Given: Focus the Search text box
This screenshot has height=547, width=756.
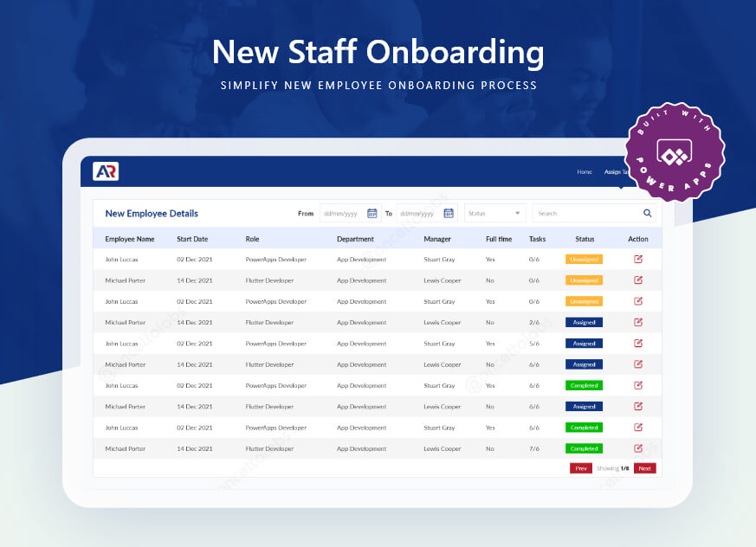Looking at the screenshot, I should coord(594,213).
